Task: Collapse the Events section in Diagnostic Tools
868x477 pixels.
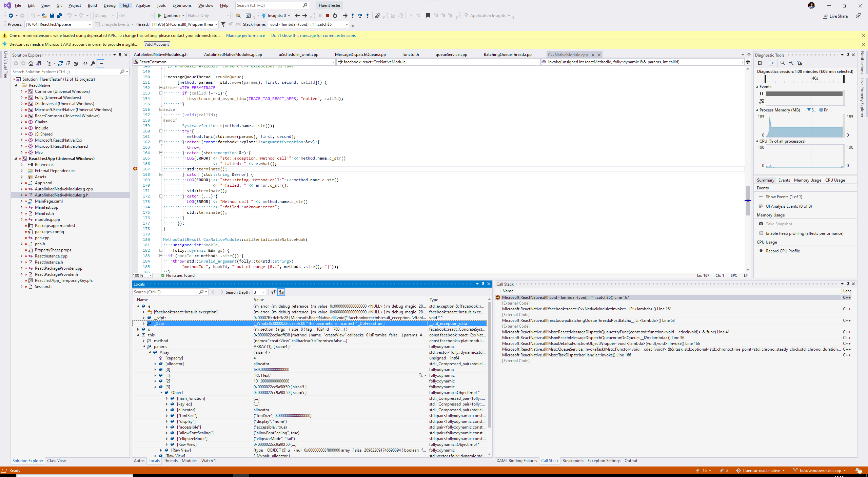Action: coord(757,87)
